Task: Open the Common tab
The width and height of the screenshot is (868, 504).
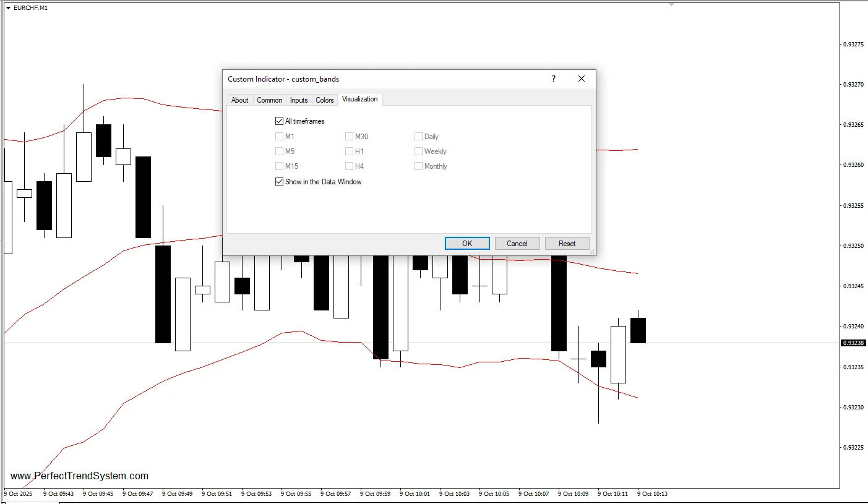Action: pyautogui.click(x=269, y=100)
